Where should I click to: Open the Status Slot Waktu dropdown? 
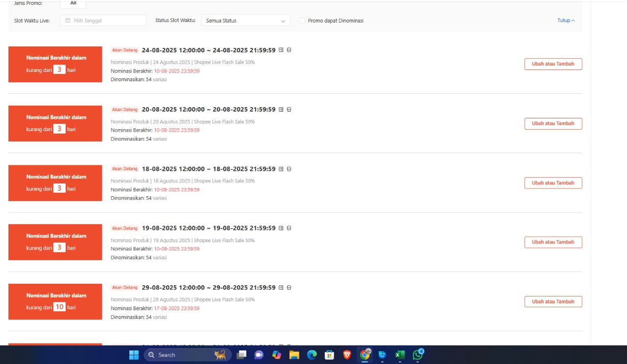[x=246, y=21]
